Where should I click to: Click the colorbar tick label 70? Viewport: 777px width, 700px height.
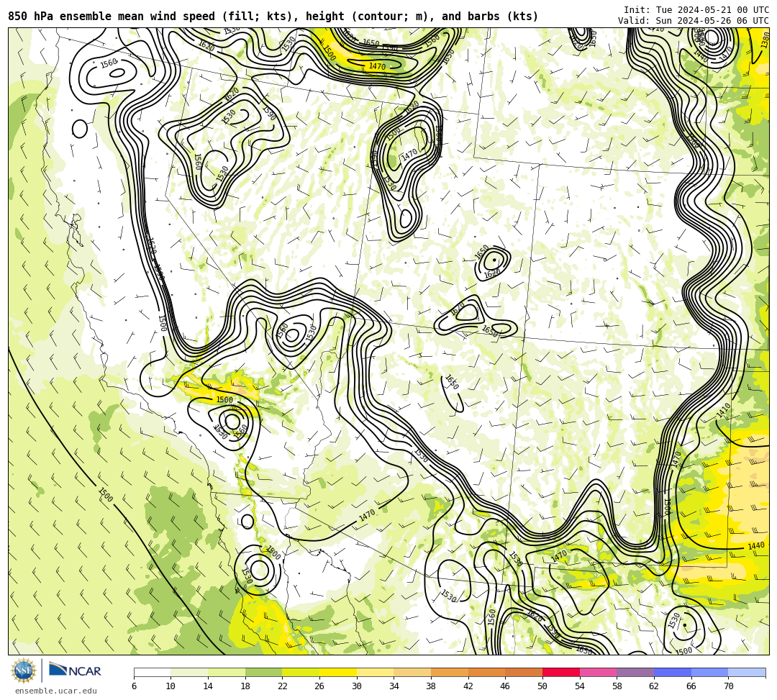click(728, 686)
